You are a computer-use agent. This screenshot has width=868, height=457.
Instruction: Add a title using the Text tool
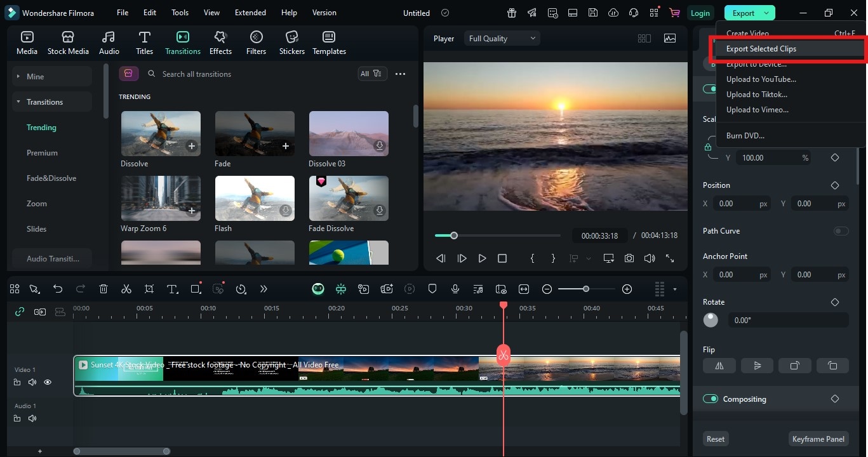pos(171,289)
